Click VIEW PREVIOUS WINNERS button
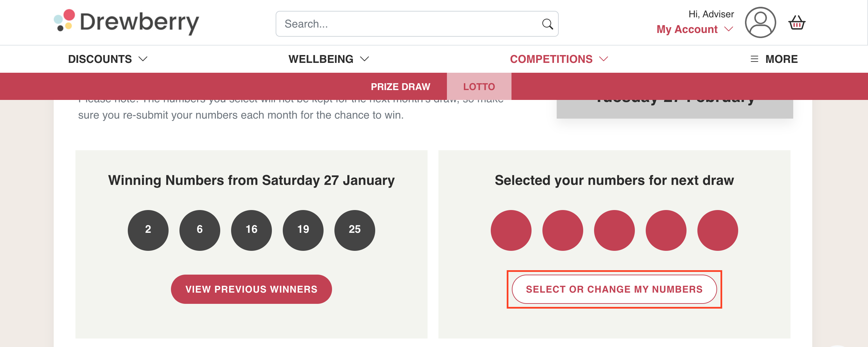The image size is (868, 347). [x=251, y=289]
